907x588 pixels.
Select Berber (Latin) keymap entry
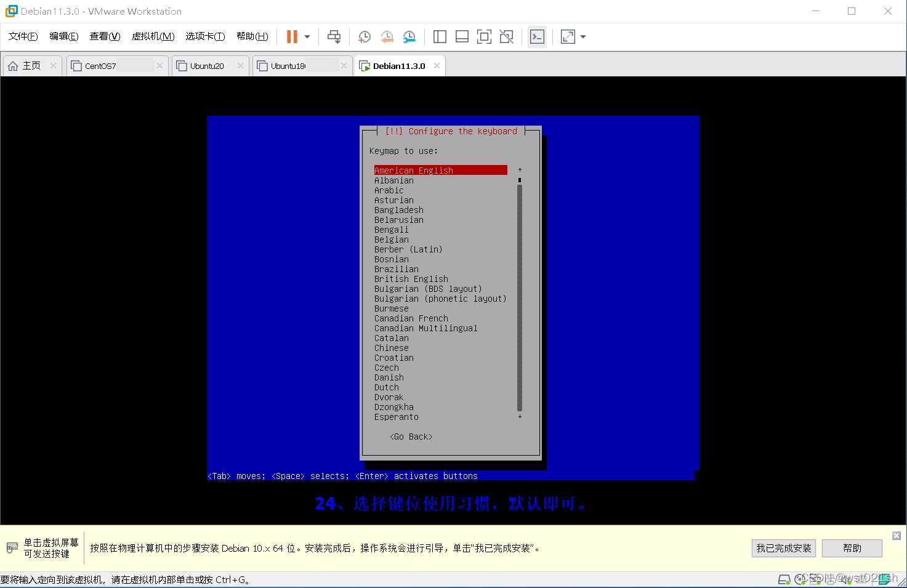[x=408, y=249]
